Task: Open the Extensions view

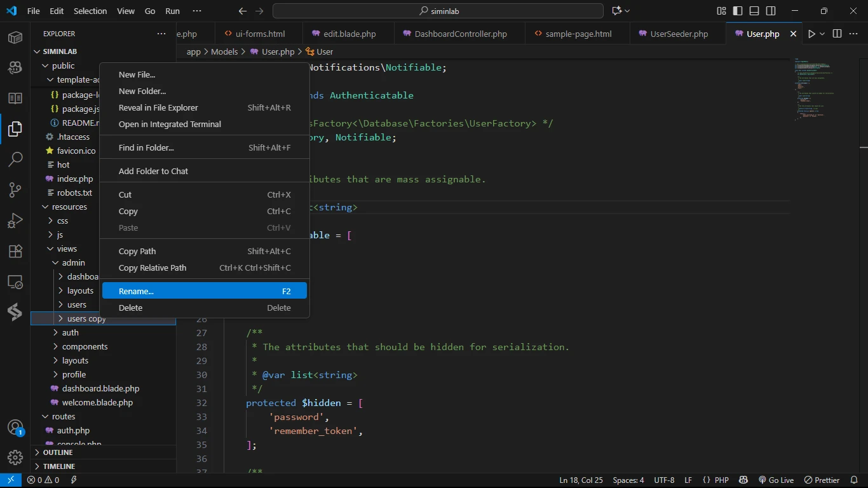Action: (x=15, y=251)
